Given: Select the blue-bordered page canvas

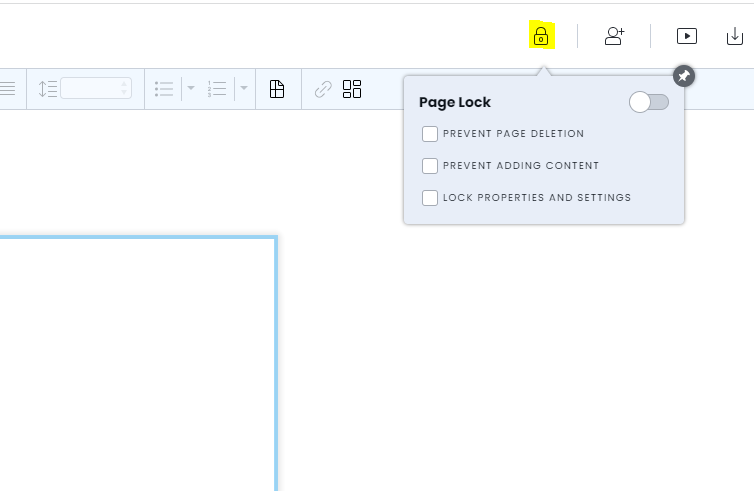Looking at the screenshot, I should tap(138, 363).
